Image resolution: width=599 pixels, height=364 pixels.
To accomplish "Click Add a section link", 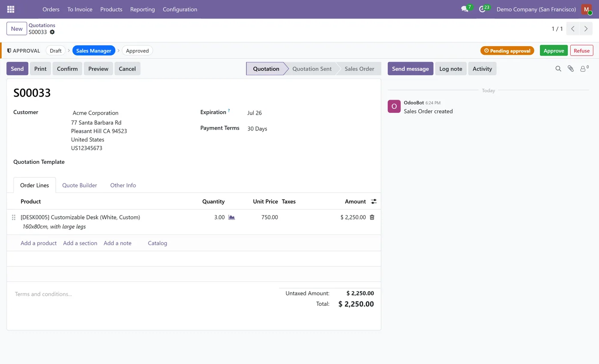I will click(x=80, y=243).
